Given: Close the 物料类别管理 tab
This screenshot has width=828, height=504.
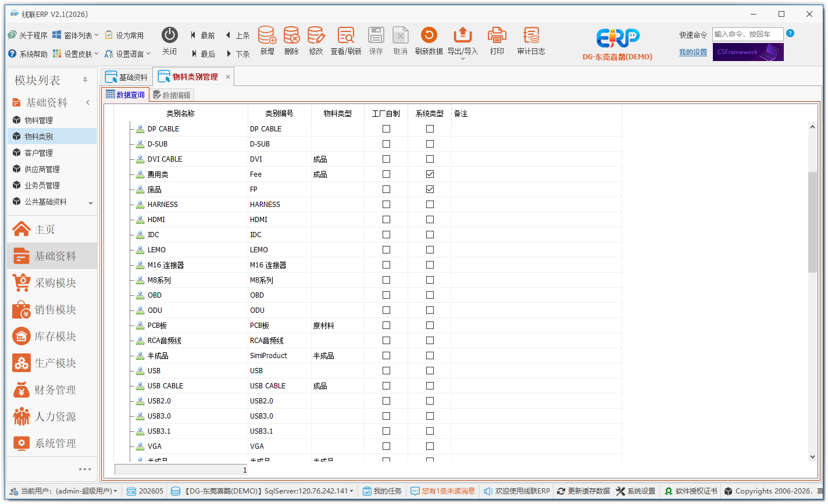Looking at the screenshot, I should pyautogui.click(x=228, y=77).
